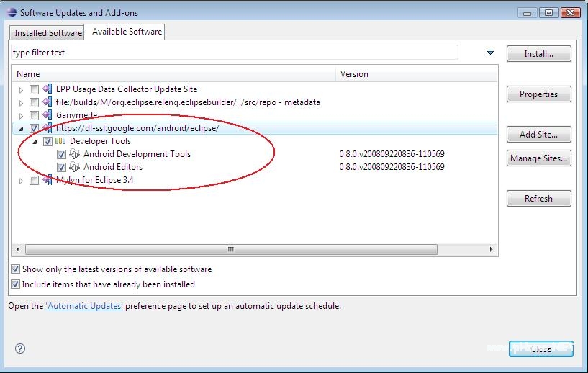Click the file:/builds/M repo metadata site icon
Screen dimensions: 588x373
click(48, 102)
